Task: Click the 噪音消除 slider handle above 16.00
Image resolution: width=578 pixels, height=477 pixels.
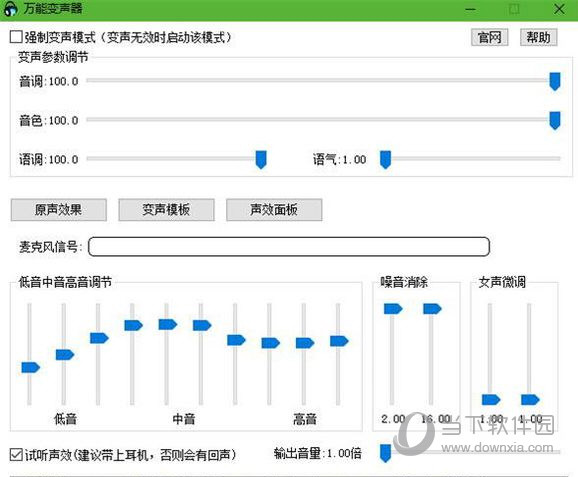Action: [x=432, y=309]
